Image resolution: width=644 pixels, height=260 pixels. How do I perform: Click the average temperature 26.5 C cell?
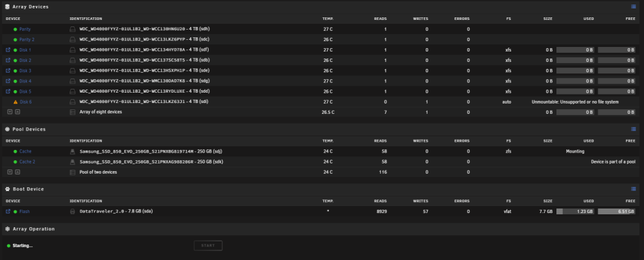pos(328,112)
